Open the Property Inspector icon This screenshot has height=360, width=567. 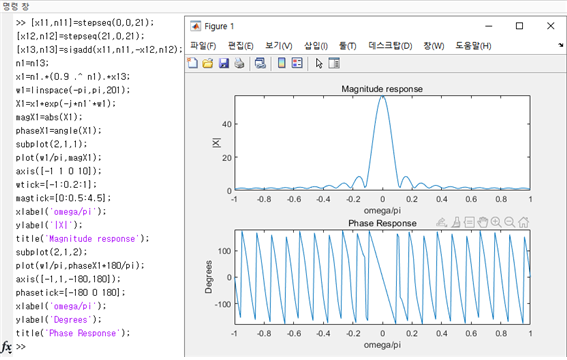pos(334,63)
